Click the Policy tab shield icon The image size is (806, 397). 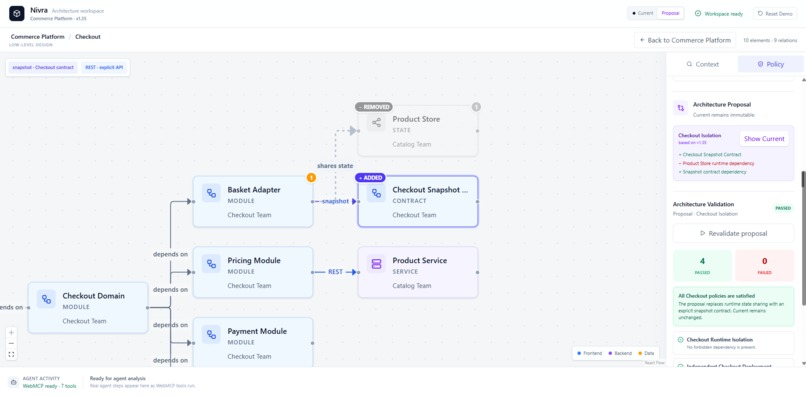point(760,64)
